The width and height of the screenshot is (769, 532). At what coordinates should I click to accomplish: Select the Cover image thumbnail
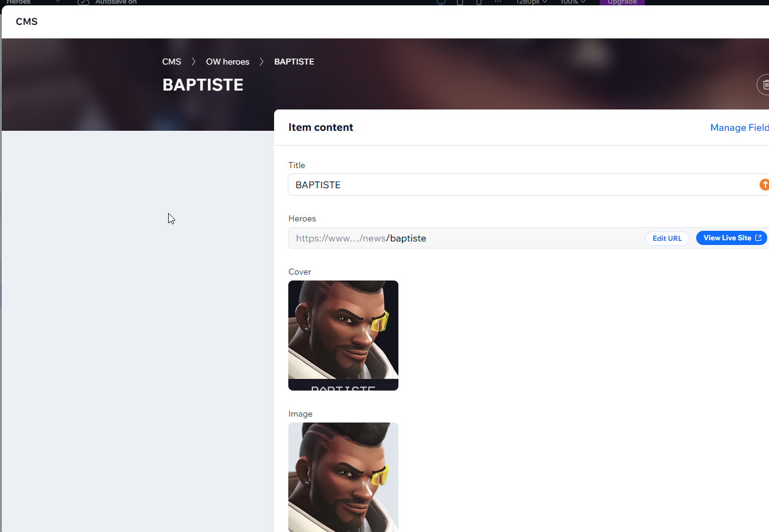point(343,336)
